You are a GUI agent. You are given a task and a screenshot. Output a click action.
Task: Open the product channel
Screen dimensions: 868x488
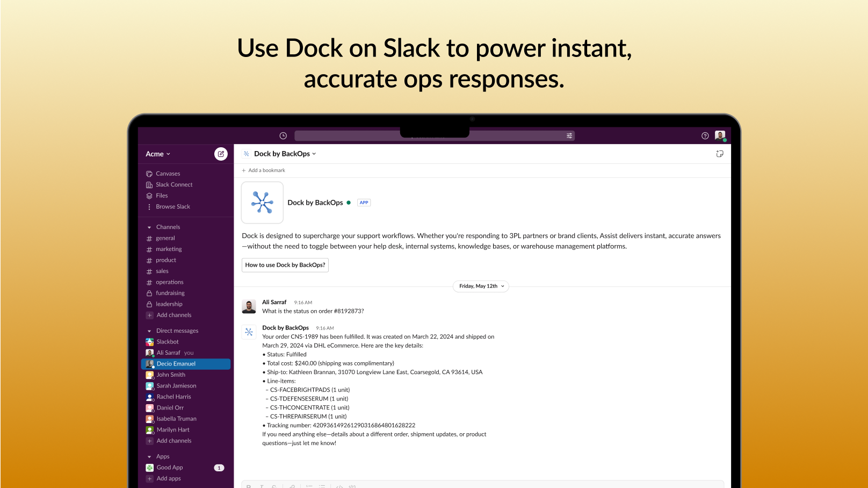[x=166, y=260]
